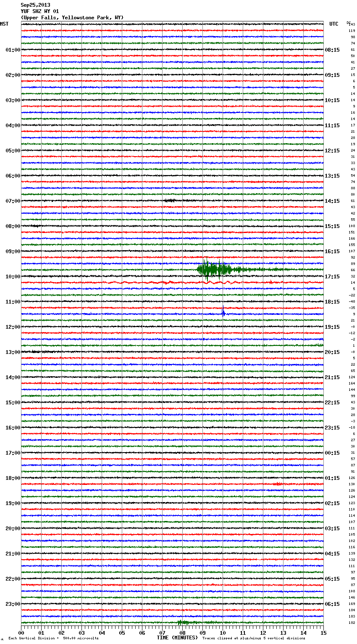Click the station header YUF SHZ WY 01
Screen dimensions: 357x644
[40, 11]
